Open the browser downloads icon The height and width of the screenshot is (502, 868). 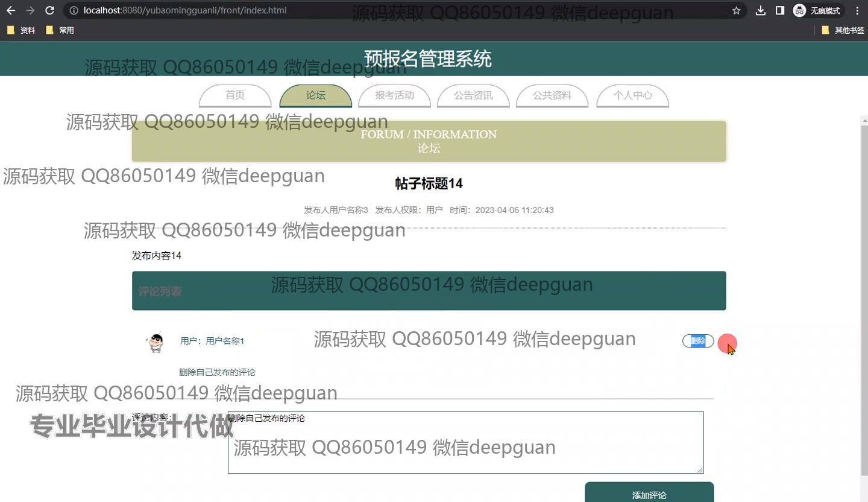761,10
